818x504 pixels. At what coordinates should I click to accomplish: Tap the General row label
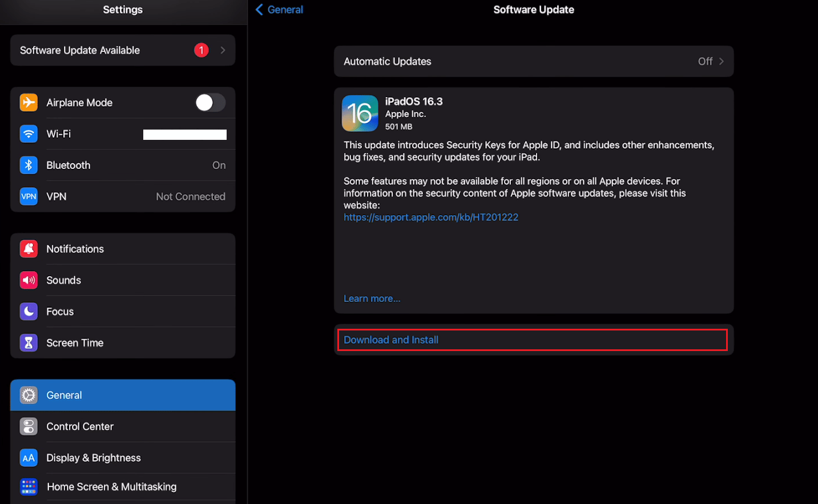(64, 395)
